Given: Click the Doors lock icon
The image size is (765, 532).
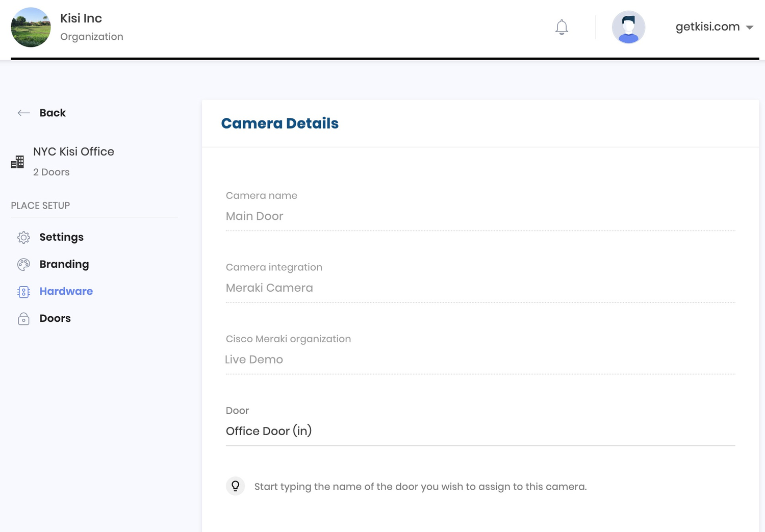Looking at the screenshot, I should tap(23, 319).
